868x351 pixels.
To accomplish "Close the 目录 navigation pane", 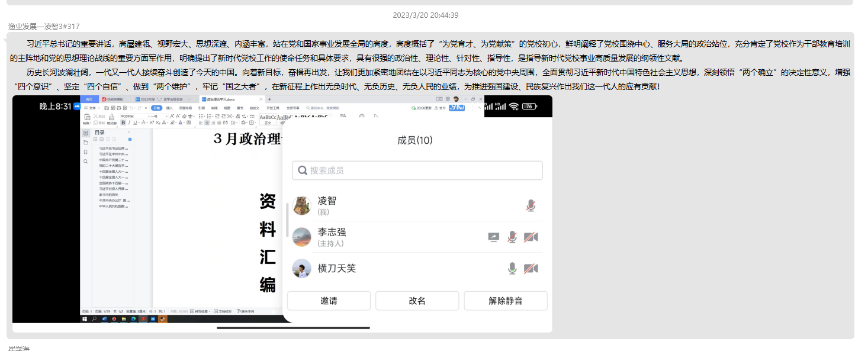I will click(x=130, y=133).
